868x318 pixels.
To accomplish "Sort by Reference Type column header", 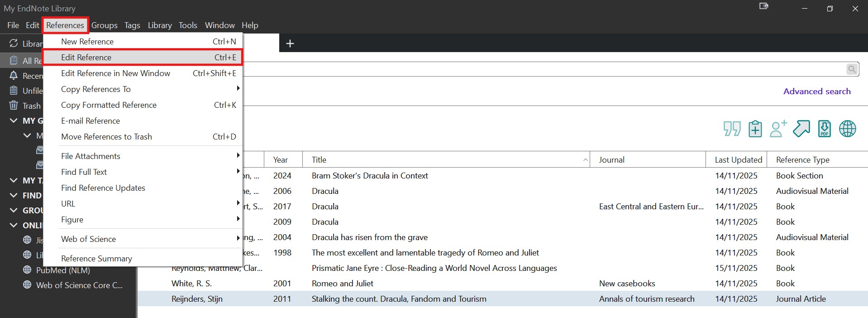I will pyautogui.click(x=817, y=159).
